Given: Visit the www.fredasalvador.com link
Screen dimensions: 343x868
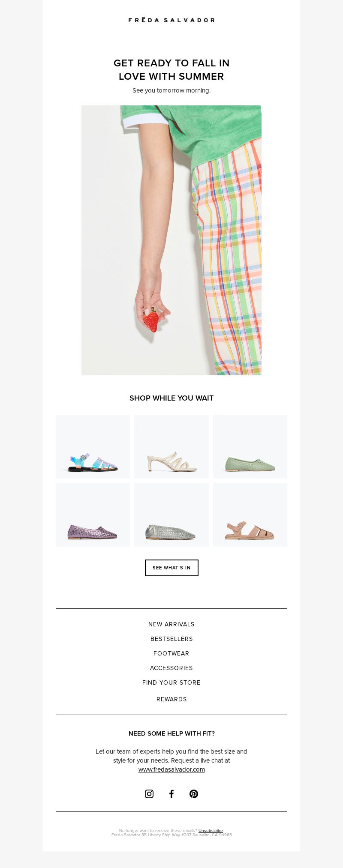Looking at the screenshot, I should click(171, 769).
